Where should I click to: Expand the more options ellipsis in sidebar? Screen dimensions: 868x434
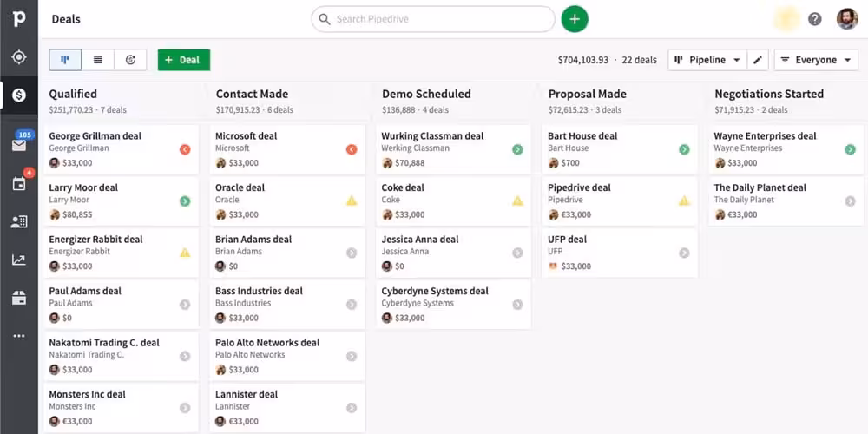tap(18, 336)
